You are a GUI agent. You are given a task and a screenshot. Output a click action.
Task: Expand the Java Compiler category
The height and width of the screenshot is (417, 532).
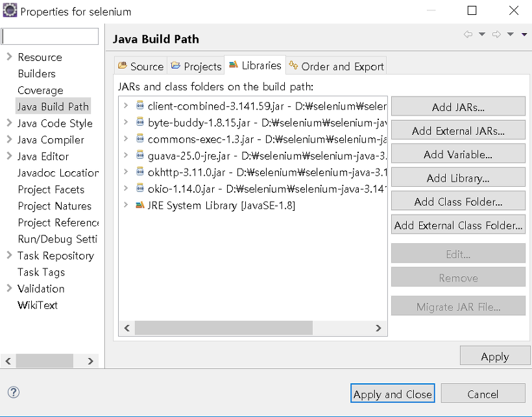(9, 139)
